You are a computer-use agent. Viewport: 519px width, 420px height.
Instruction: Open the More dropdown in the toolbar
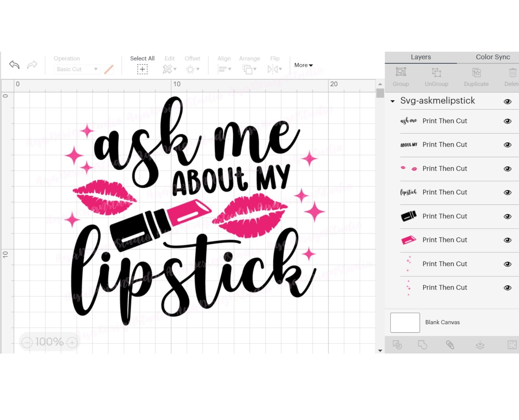click(x=303, y=65)
